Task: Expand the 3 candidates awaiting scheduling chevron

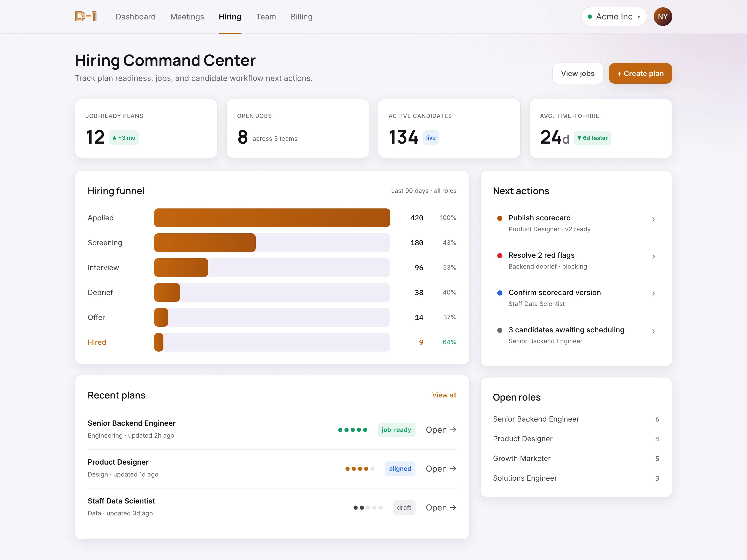Action: pos(653,331)
